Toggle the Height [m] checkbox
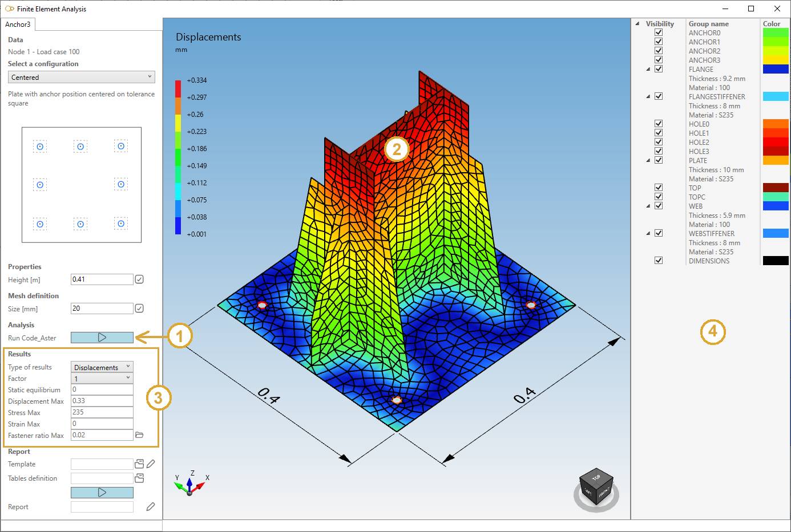The width and height of the screenshot is (791, 532). click(x=139, y=279)
